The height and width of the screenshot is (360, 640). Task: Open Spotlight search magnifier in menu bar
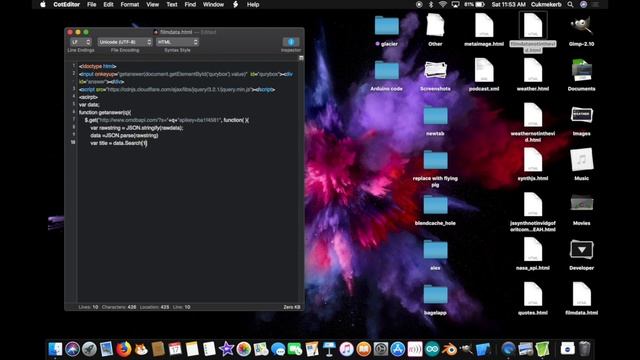click(571, 4)
